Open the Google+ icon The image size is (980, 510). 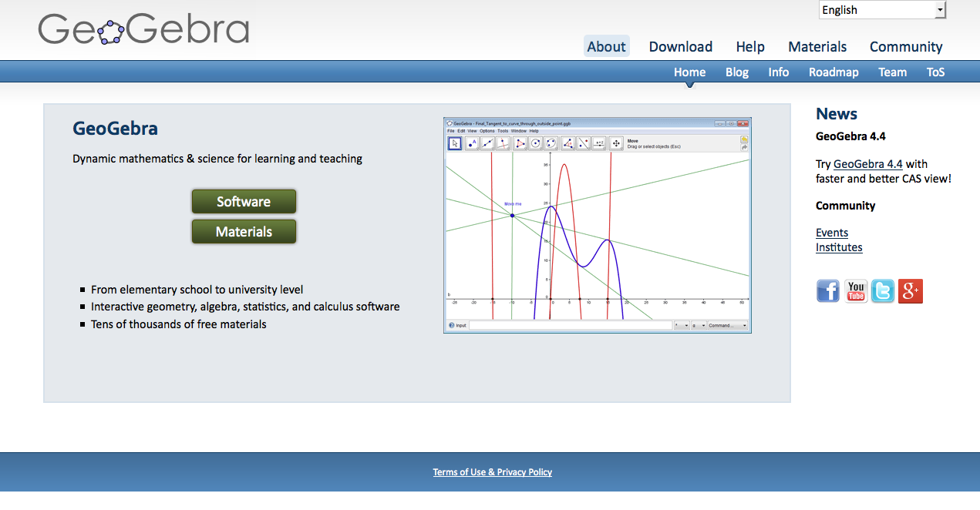911,291
